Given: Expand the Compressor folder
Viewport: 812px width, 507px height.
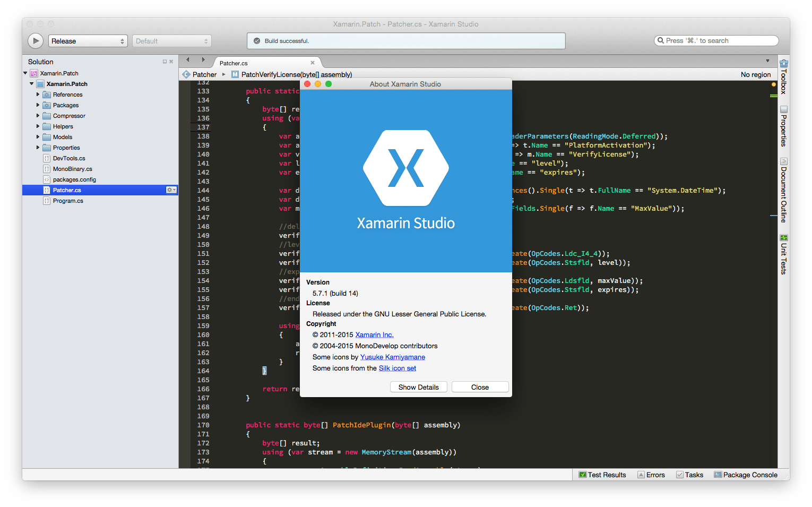Looking at the screenshot, I should pyautogui.click(x=38, y=116).
